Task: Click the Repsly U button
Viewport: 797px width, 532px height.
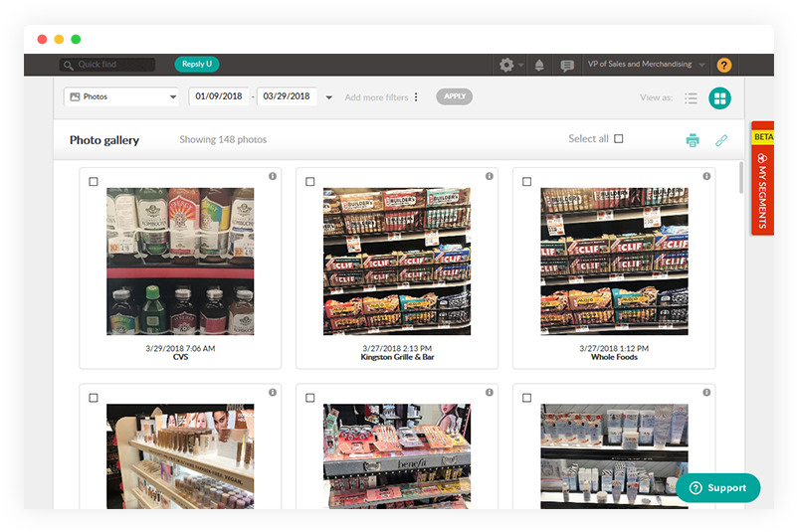Action: [197, 64]
